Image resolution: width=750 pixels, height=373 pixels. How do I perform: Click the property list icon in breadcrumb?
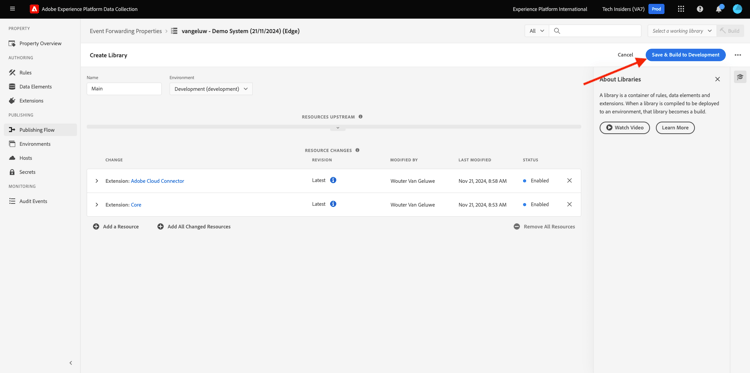174,31
